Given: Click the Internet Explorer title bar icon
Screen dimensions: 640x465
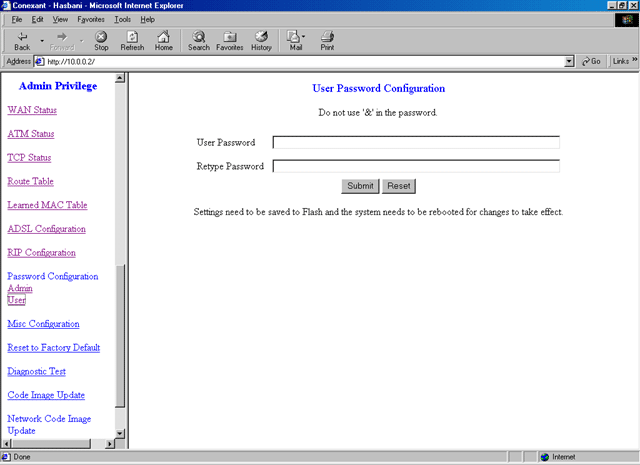Looking at the screenshot, I should coord(5,5).
